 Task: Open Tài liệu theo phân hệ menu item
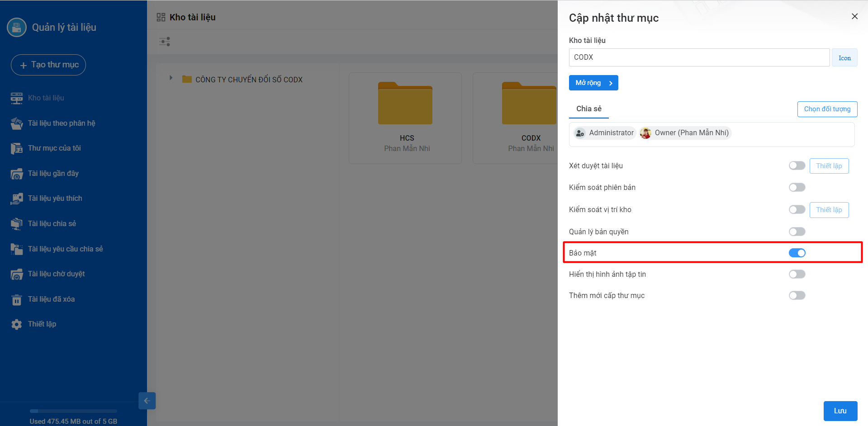point(62,123)
